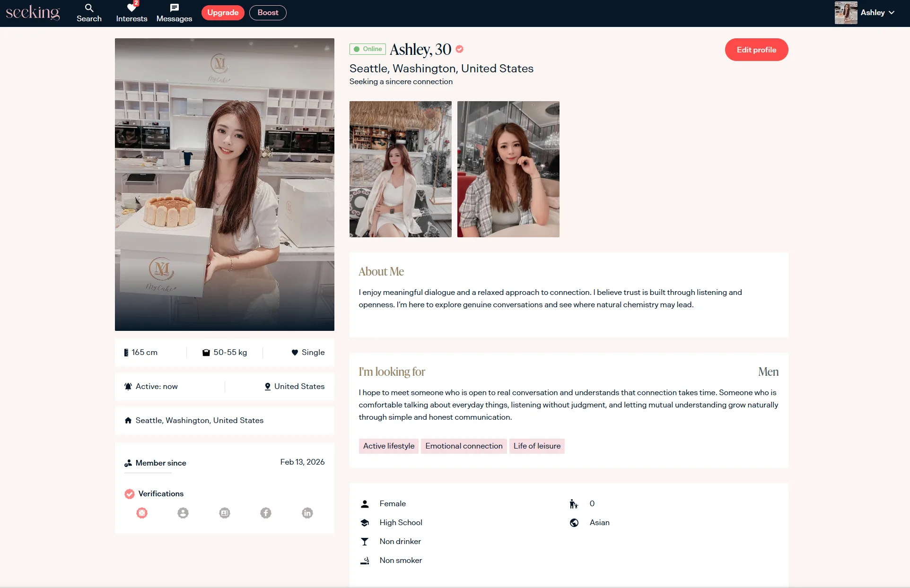Click the profile photo verification badge
This screenshot has height=588, width=910.
[x=183, y=513]
